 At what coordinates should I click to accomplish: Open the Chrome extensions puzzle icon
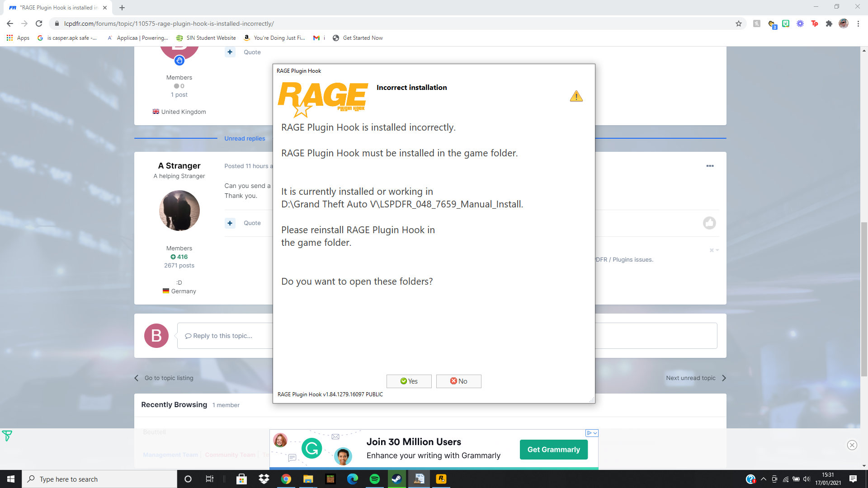(829, 23)
